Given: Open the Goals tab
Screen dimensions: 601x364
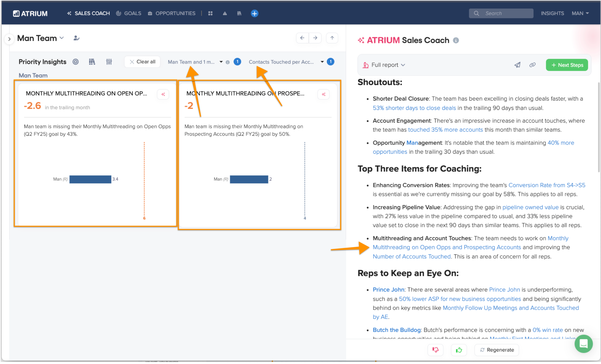Looking at the screenshot, I should point(129,13).
